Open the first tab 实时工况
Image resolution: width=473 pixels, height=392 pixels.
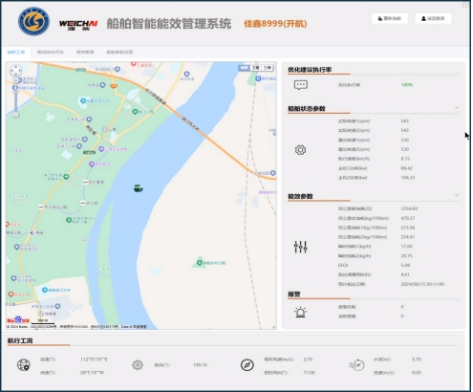tap(16, 52)
